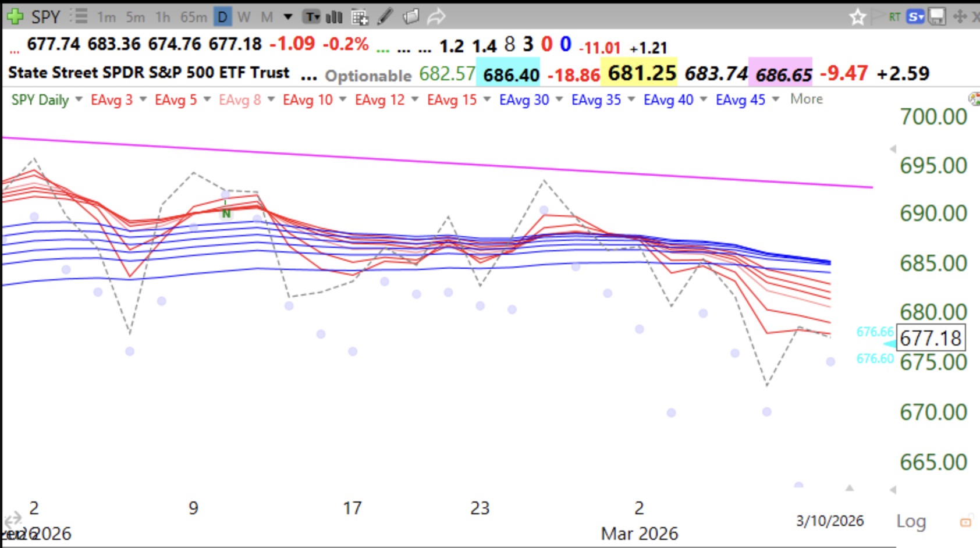This screenshot has height=548, width=980.
Task: Open the blue S dropdown on the right
Action: [915, 16]
